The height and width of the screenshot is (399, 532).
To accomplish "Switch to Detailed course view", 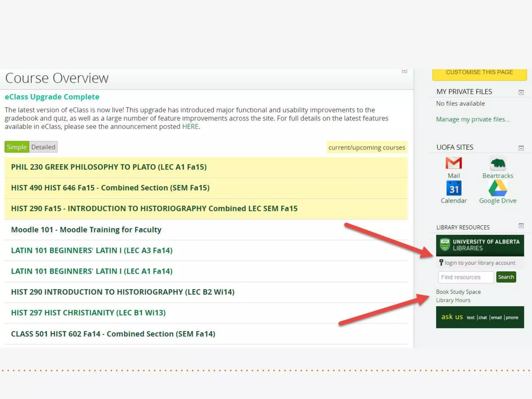I will [x=43, y=147].
